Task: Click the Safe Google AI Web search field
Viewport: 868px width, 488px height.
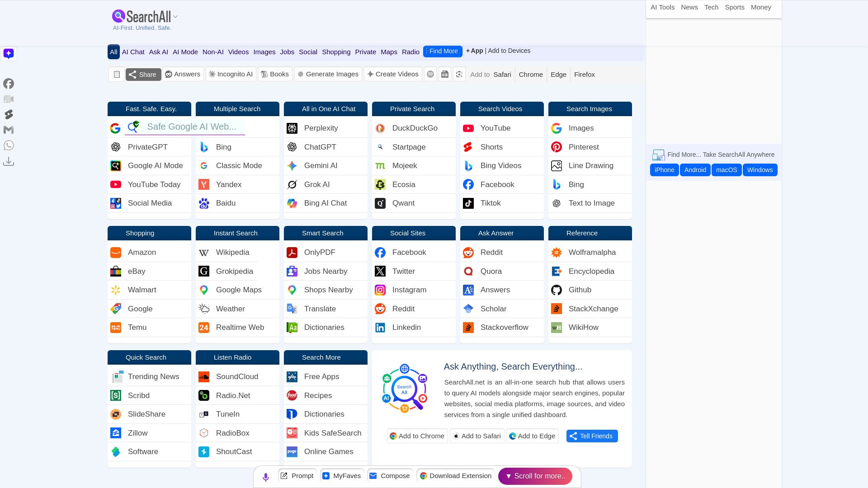Action: pos(185,127)
